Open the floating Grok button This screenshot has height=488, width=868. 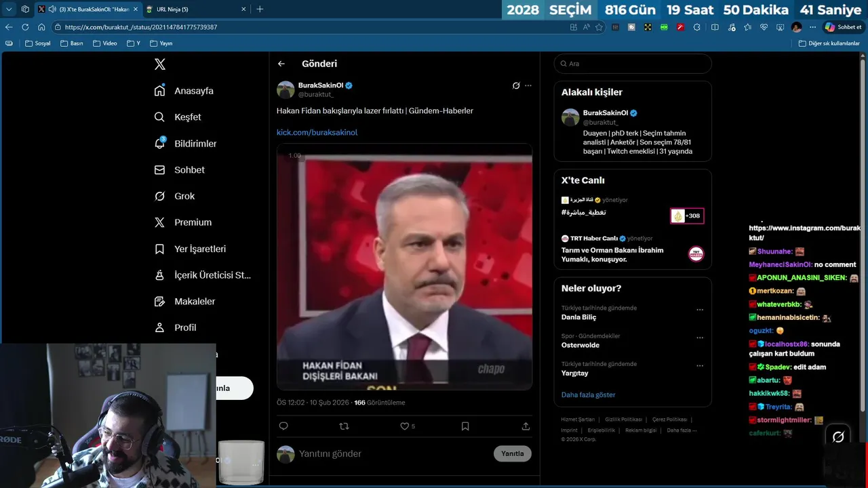tap(838, 437)
